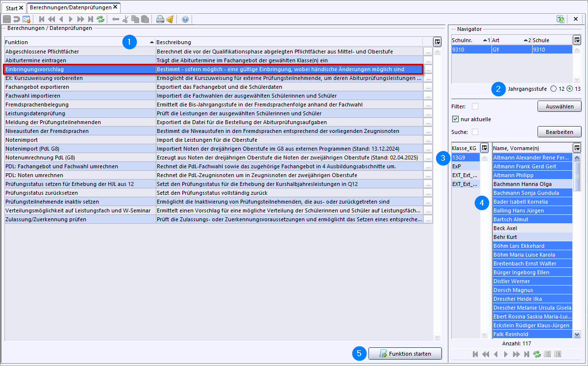Click the print icon in toolbar

click(160, 19)
